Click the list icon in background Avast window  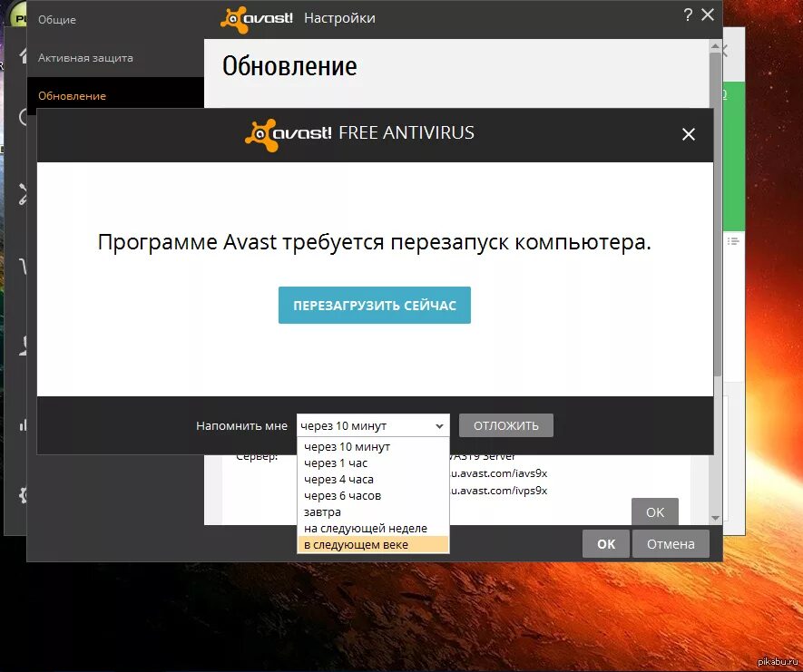coord(733,241)
